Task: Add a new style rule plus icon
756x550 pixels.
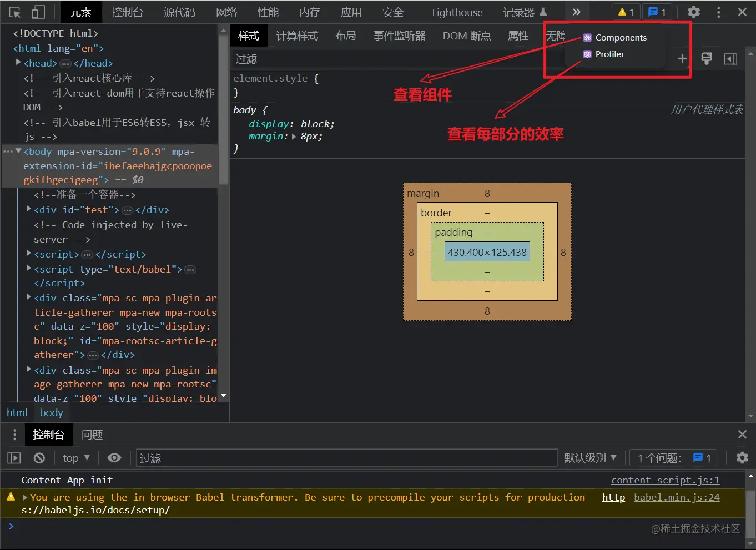Action: pos(682,59)
